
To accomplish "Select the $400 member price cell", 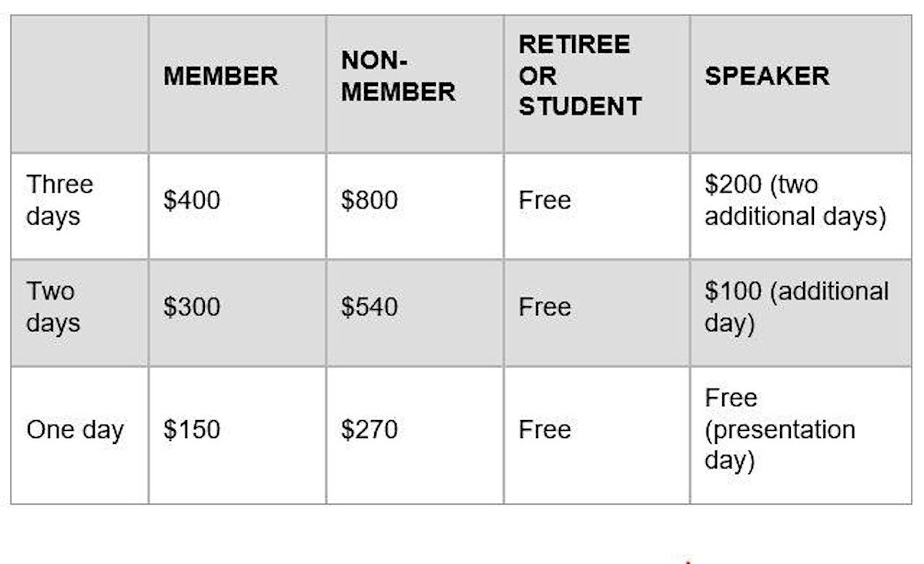I will 192,200.
